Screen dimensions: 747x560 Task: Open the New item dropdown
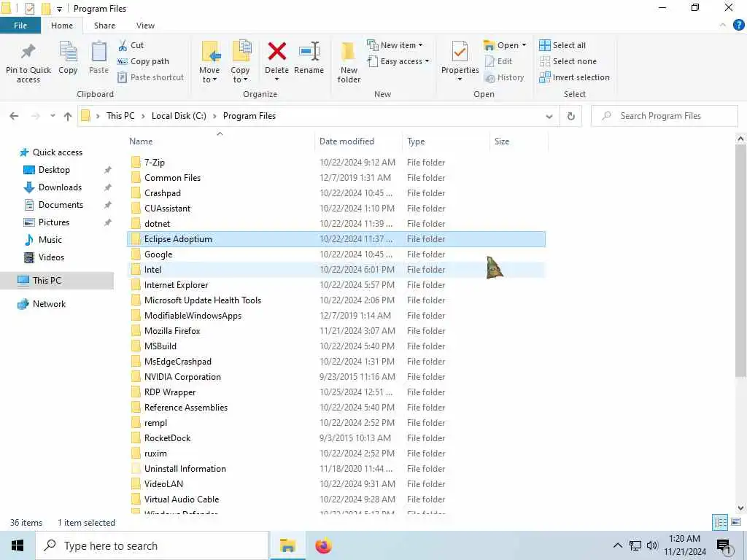pos(395,45)
